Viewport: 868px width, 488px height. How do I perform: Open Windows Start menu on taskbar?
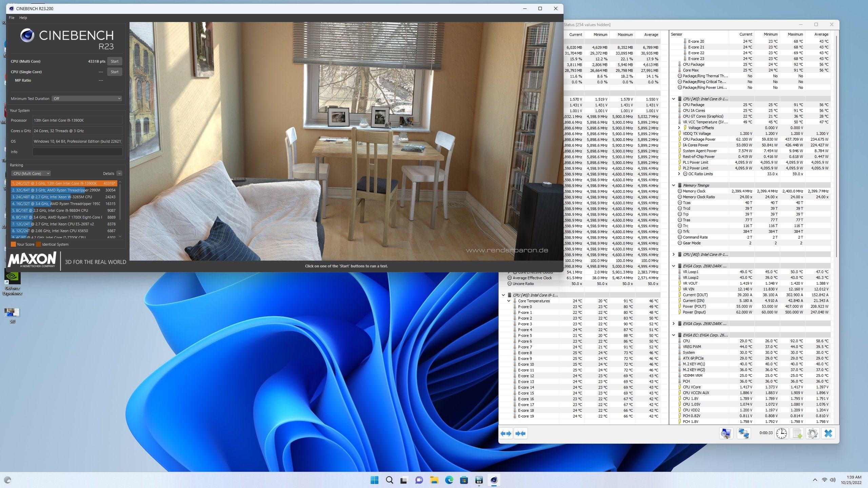[374, 480]
